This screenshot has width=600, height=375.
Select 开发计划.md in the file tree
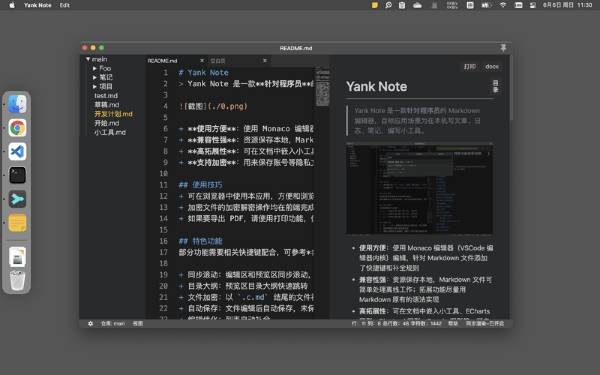[x=113, y=114]
